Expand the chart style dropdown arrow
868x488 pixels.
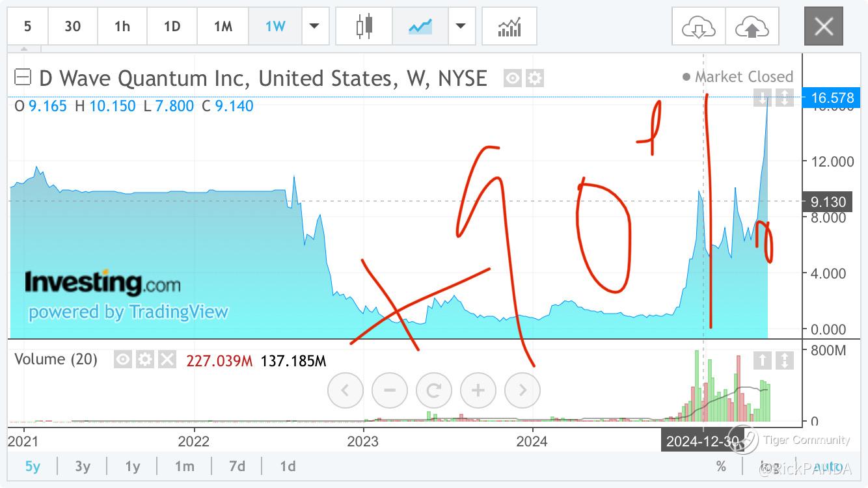(x=461, y=27)
